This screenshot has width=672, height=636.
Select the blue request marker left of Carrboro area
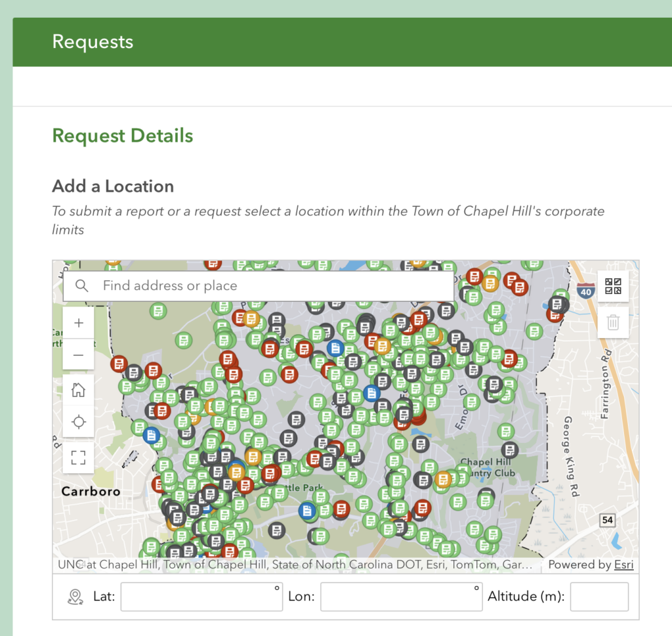[151, 436]
